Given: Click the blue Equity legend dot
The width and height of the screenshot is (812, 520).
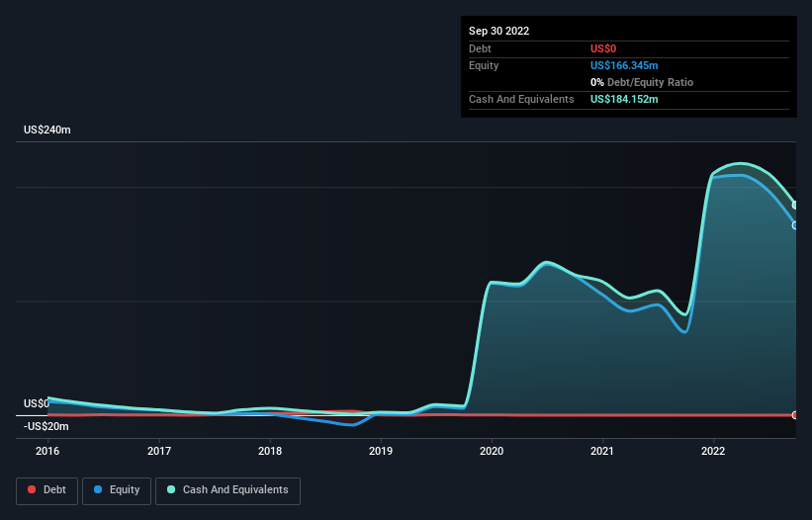Looking at the screenshot, I should coord(98,489).
